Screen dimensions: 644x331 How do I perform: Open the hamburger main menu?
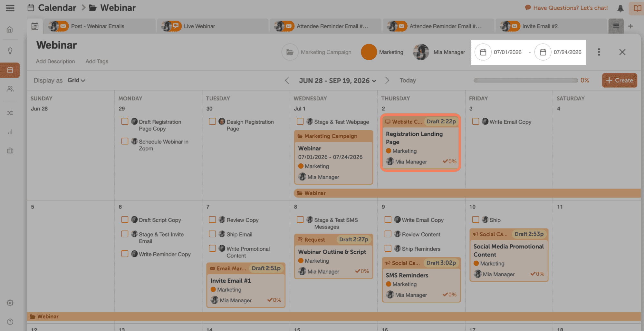10,8
